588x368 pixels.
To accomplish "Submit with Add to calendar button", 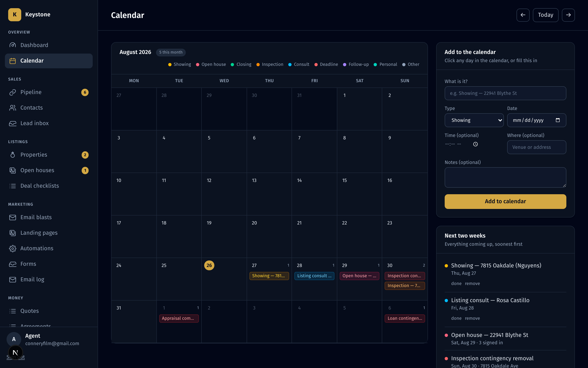I will (505, 202).
